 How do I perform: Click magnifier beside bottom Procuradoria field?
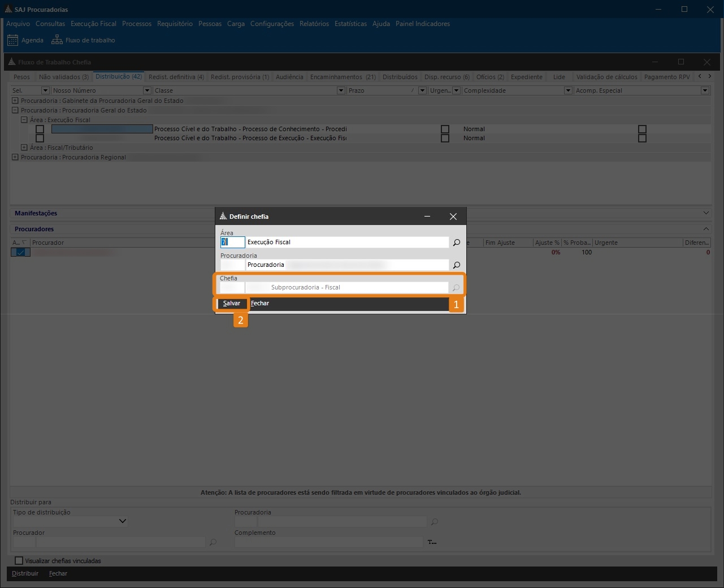(435, 521)
